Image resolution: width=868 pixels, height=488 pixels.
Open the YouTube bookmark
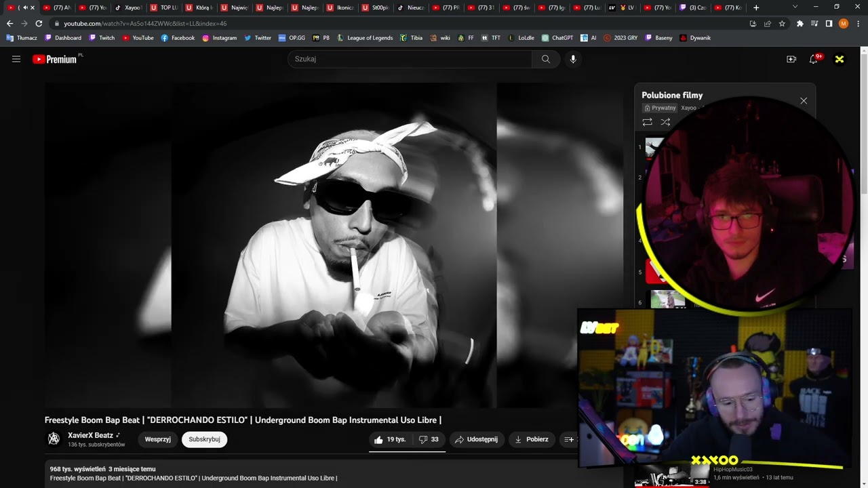click(x=138, y=38)
